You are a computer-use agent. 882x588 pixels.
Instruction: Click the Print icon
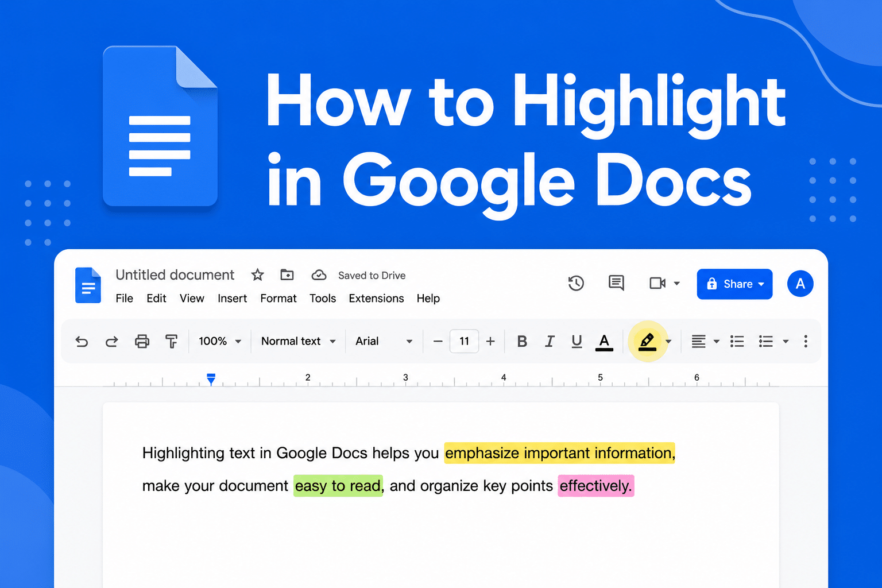(142, 342)
